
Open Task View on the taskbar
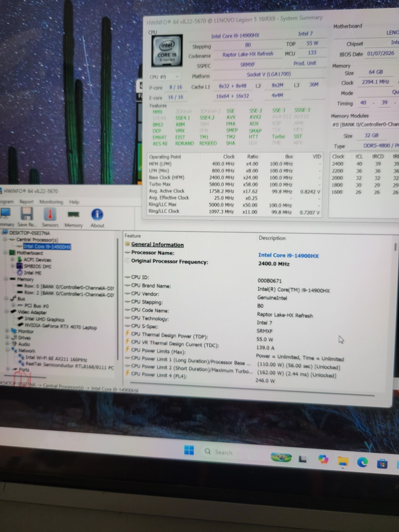(303, 459)
